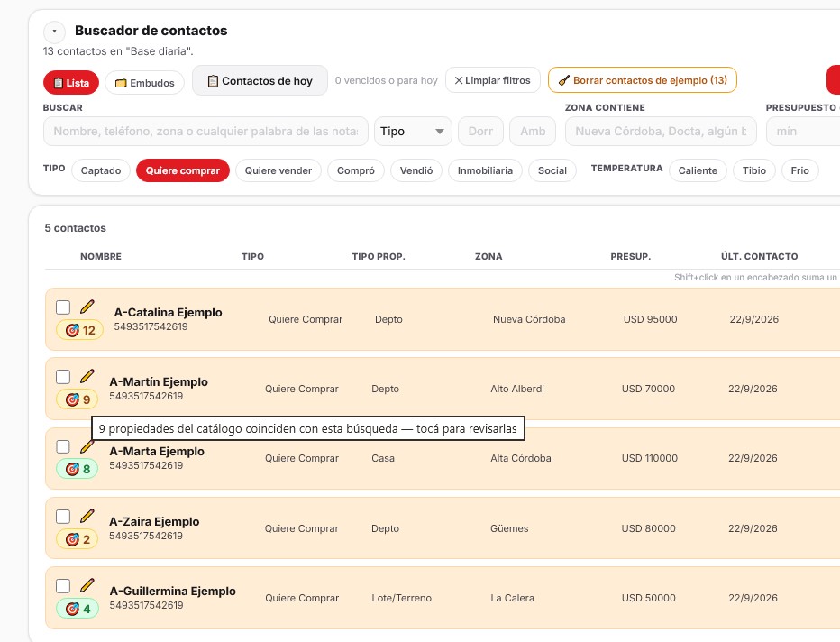
Task: Click USD 110000 budget cell
Action: [649, 458]
